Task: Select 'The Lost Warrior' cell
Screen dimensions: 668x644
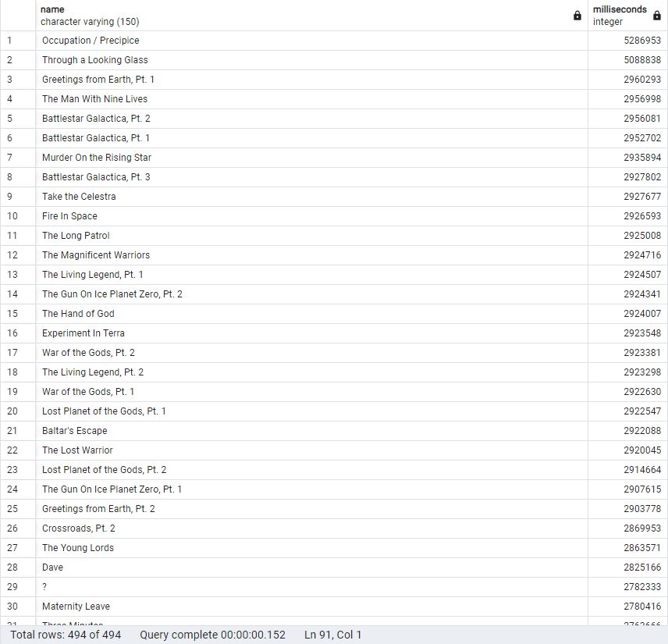Action: [x=312, y=450]
